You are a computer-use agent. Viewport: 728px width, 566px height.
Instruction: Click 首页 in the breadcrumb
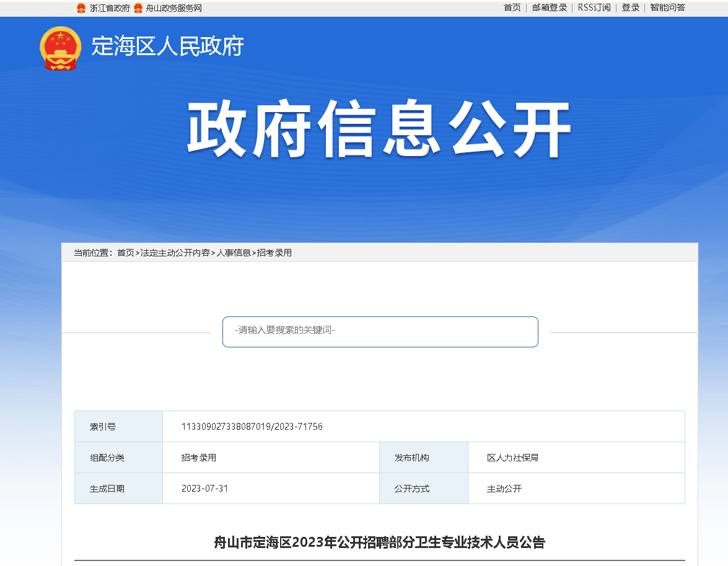[125, 253]
